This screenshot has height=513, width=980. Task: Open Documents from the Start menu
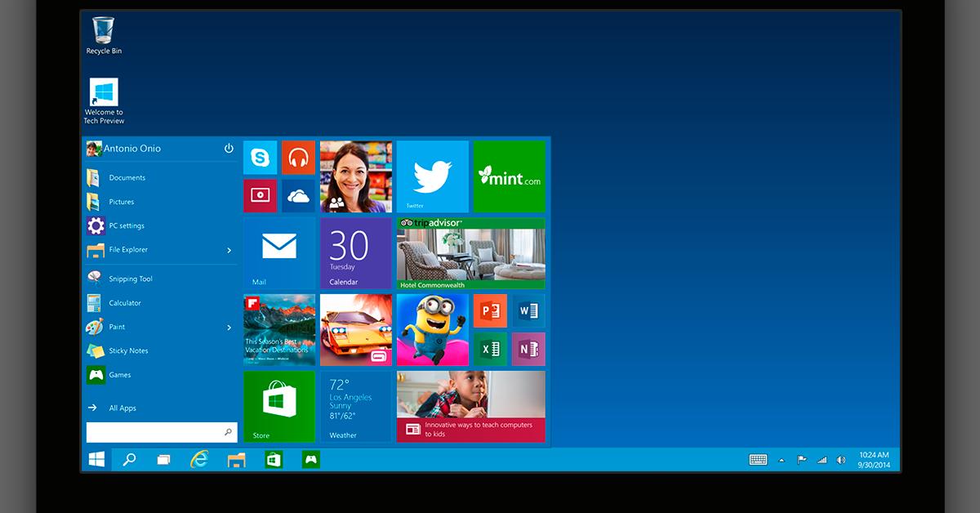(161, 178)
